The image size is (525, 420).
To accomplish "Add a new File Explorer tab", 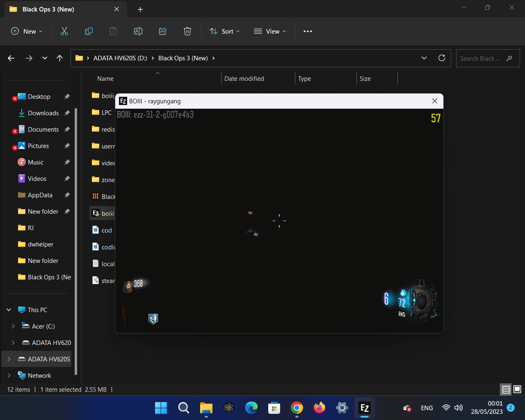I will pos(140,9).
